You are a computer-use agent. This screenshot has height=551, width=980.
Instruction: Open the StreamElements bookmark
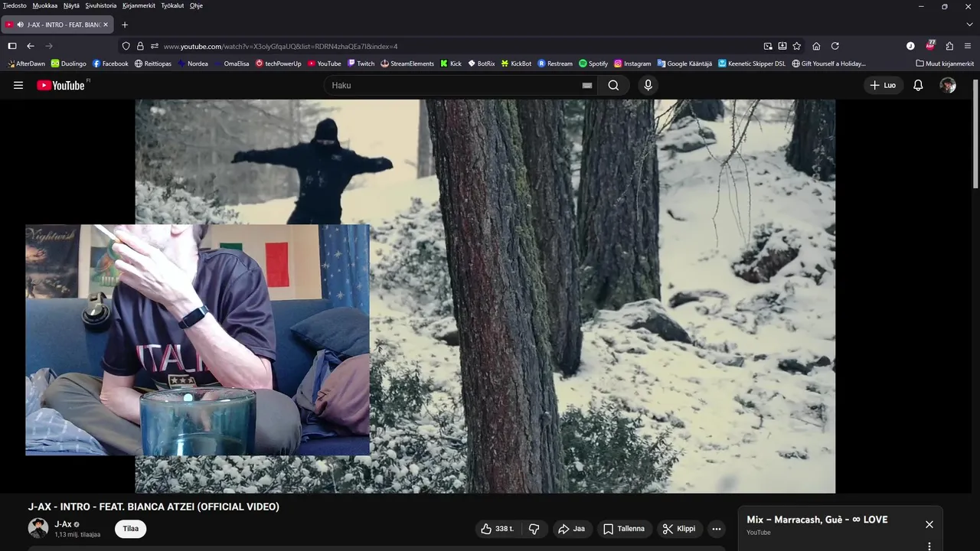pos(407,64)
